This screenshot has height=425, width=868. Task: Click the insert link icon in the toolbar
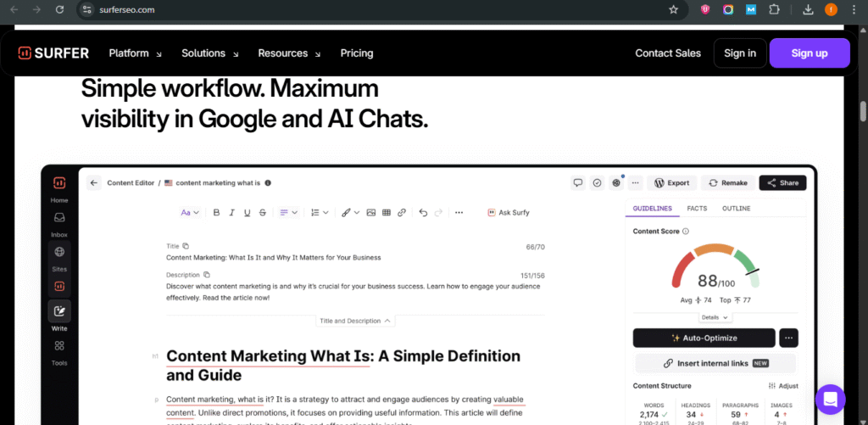(402, 212)
